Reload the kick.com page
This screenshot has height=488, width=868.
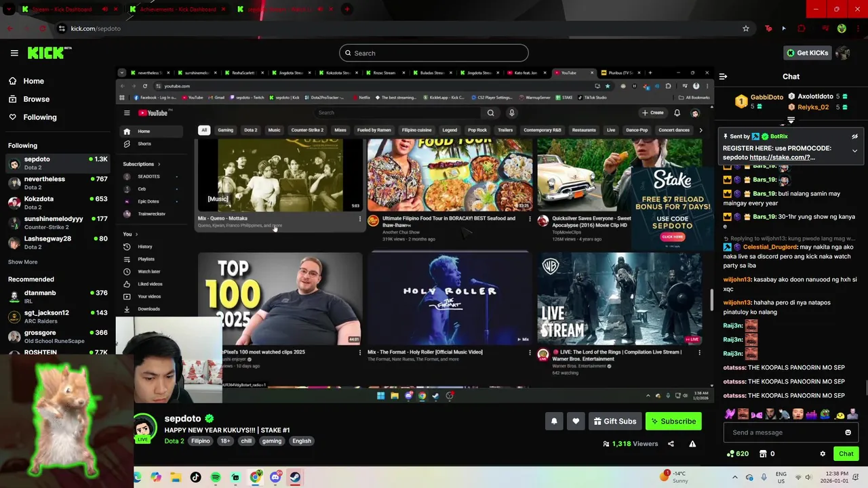click(43, 28)
